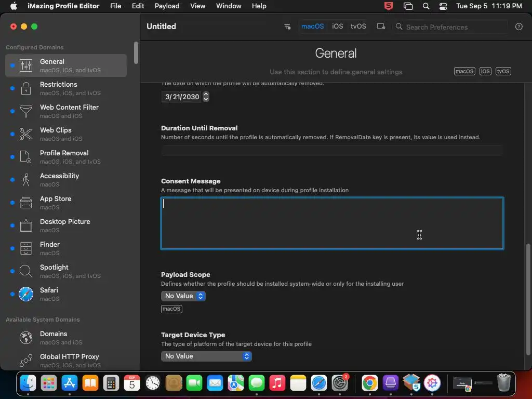Viewport: 532px width, 399px height.
Task: Toggle the Web Clips blue dot
Action: tap(12, 134)
